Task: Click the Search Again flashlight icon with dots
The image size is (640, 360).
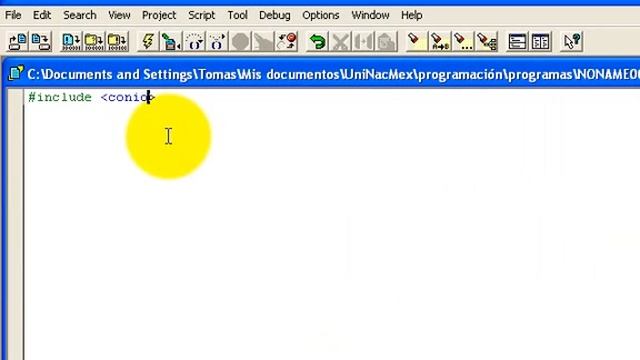Action: [x=463, y=41]
